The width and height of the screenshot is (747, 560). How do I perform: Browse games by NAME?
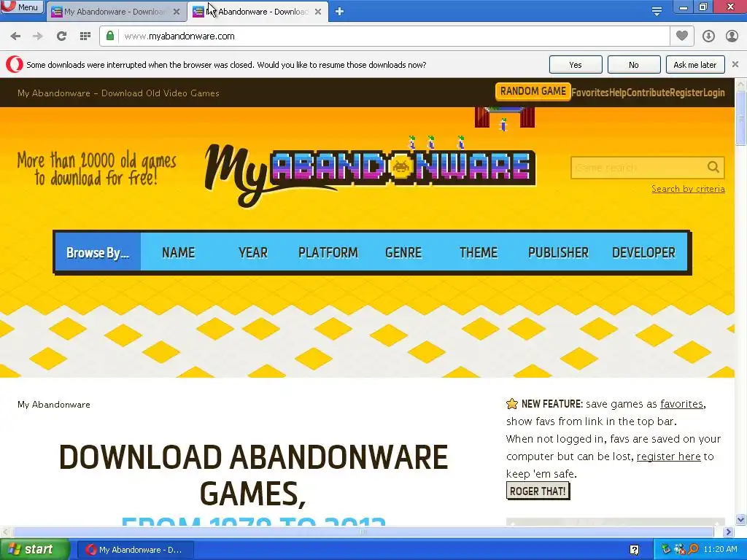click(x=178, y=252)
